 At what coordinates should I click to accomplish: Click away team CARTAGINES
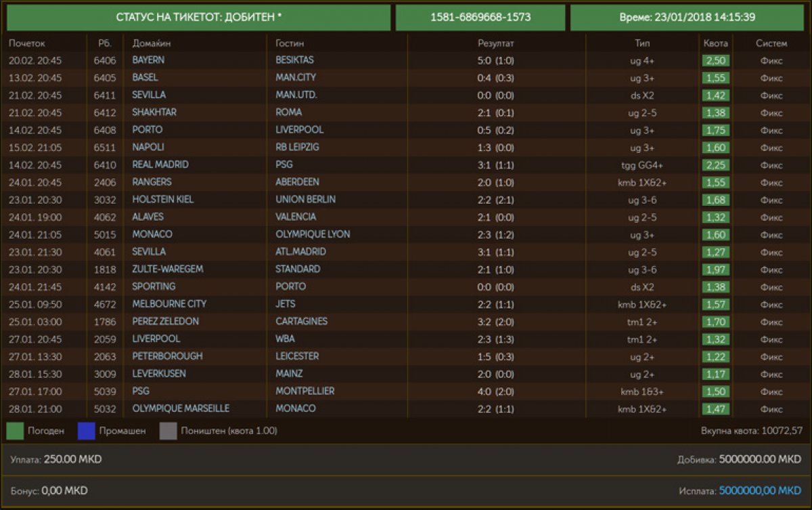coord(301,322)
